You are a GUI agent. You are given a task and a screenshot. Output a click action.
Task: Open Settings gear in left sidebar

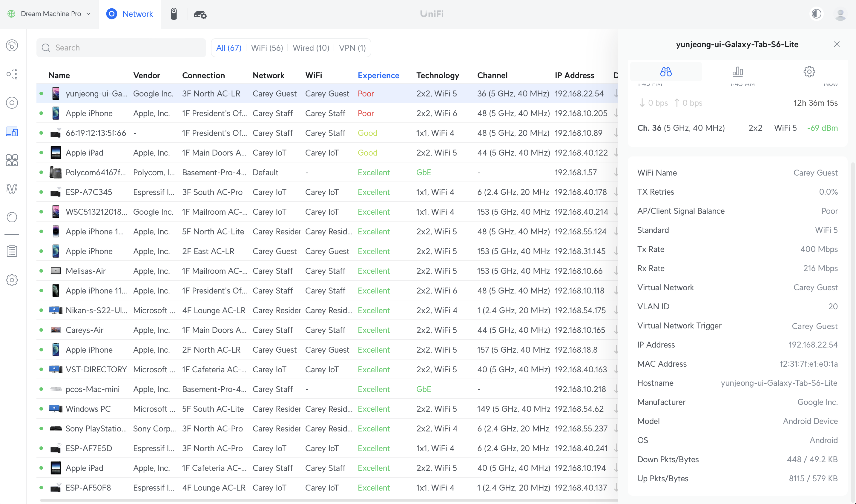click(12, 280)
